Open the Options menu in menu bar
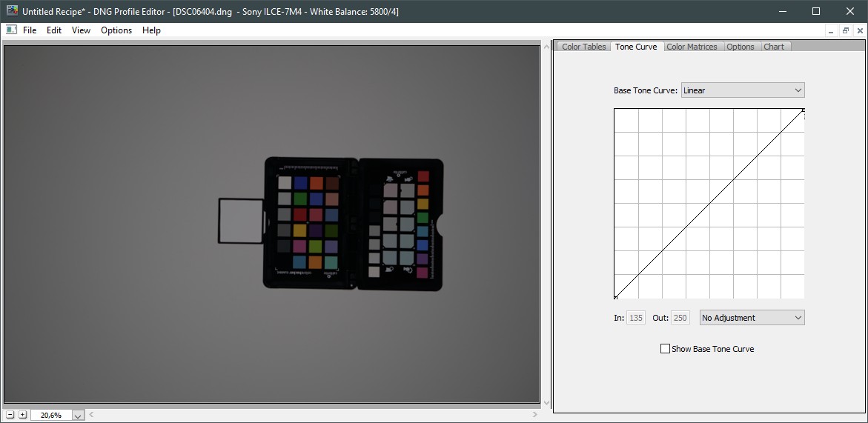The image size is (868, 423). click(x=116, y=30)
